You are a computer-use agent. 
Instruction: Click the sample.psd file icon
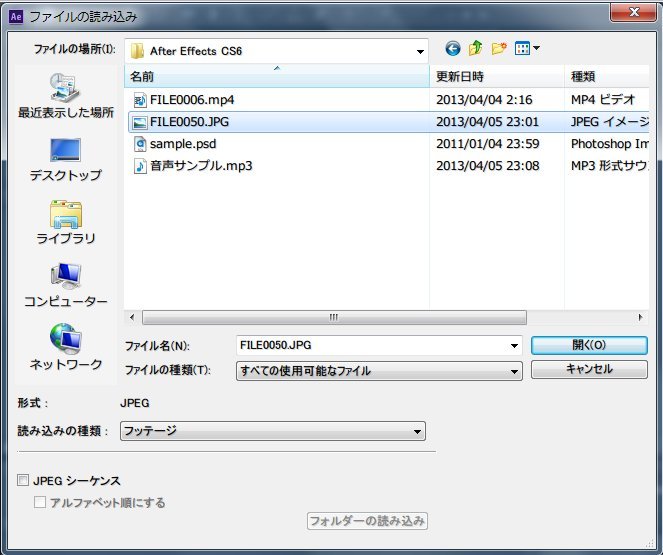140,144
